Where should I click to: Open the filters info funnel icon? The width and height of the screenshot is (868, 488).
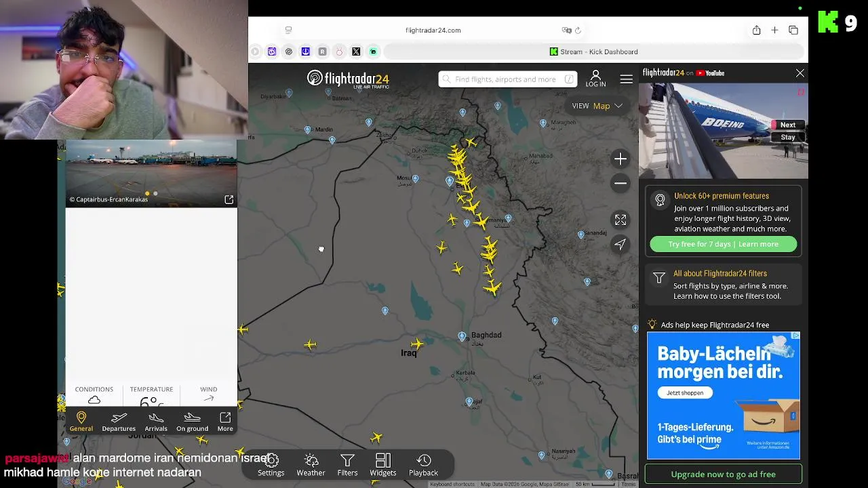659,279
